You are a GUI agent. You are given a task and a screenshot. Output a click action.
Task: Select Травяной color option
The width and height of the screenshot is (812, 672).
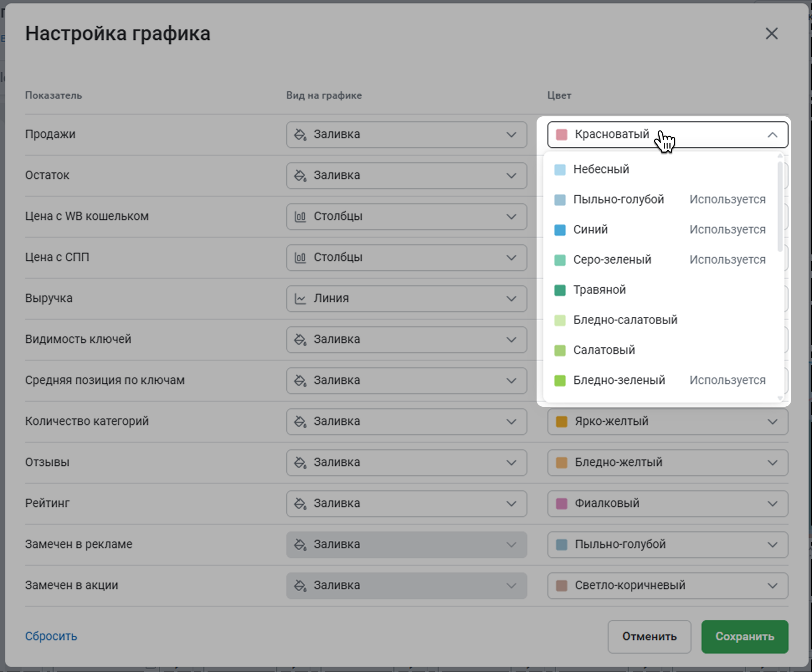(x=599, y=290)
